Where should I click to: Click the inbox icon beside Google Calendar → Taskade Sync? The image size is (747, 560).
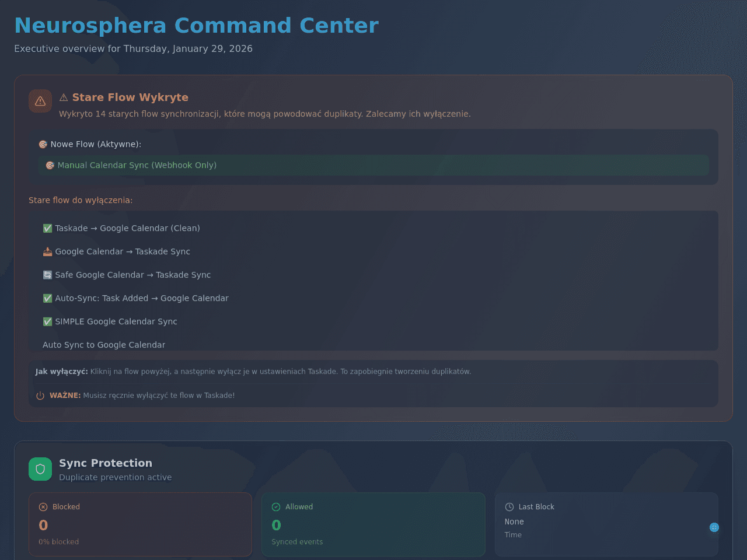click(47, 251)
